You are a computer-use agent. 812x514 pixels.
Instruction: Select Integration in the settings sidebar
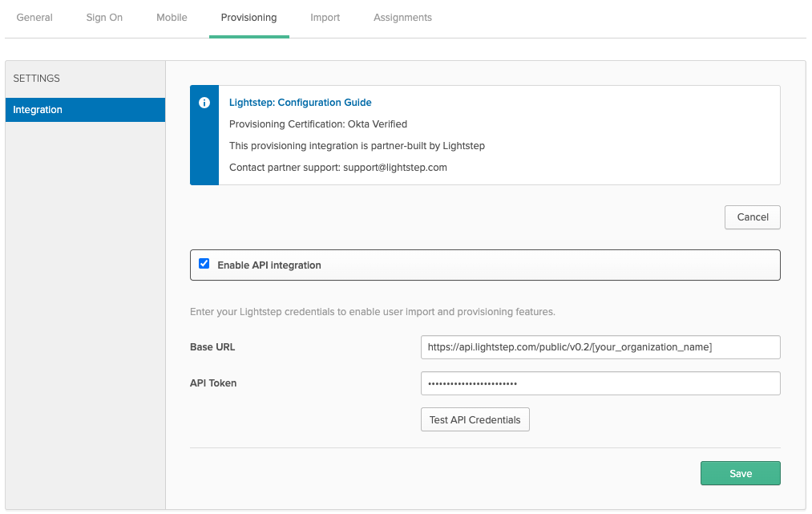tap(86, 110)
